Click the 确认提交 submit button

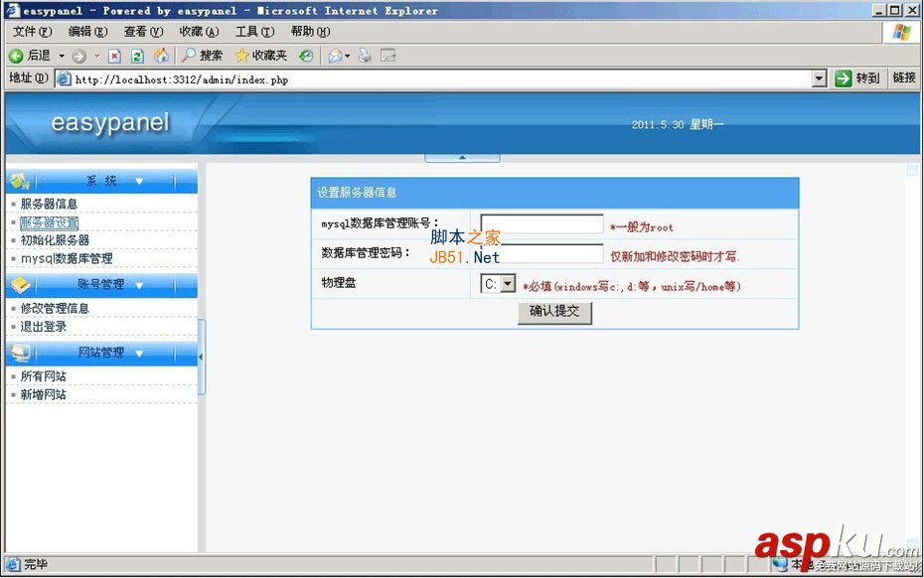click(553, 311)
